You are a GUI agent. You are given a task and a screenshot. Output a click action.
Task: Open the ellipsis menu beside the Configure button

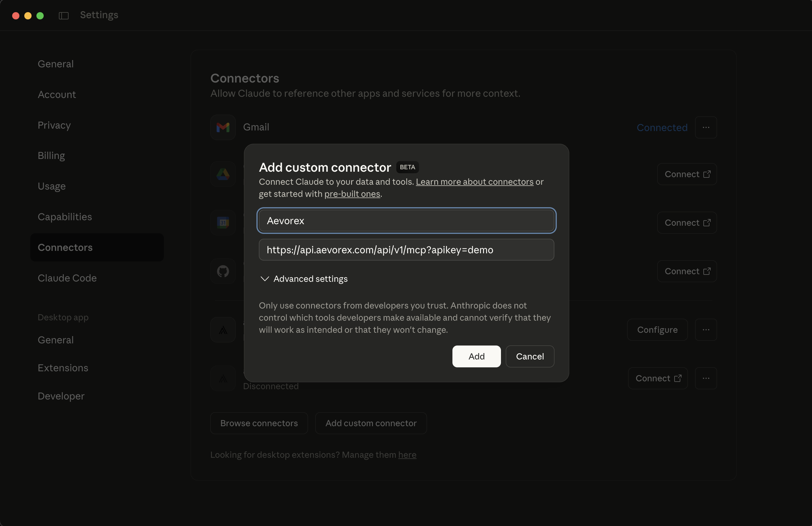pyautogui.click(x=706, y=329)
